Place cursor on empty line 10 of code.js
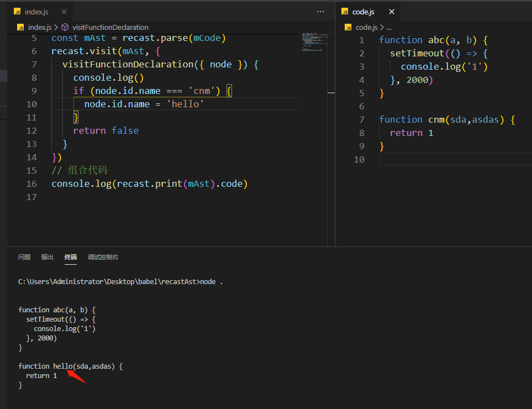Screen dimensions: 532x409 point(455,160)
